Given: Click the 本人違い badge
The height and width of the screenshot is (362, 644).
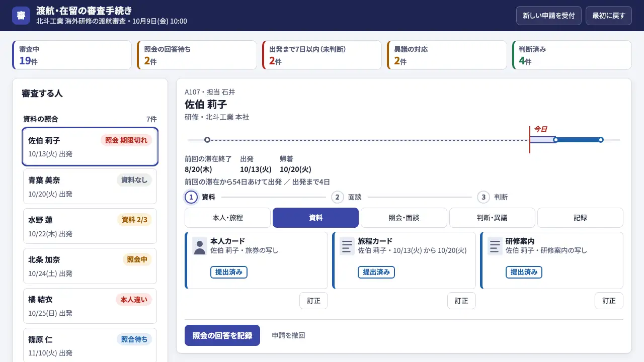Looking at the screenshot, I should (133, 300).
